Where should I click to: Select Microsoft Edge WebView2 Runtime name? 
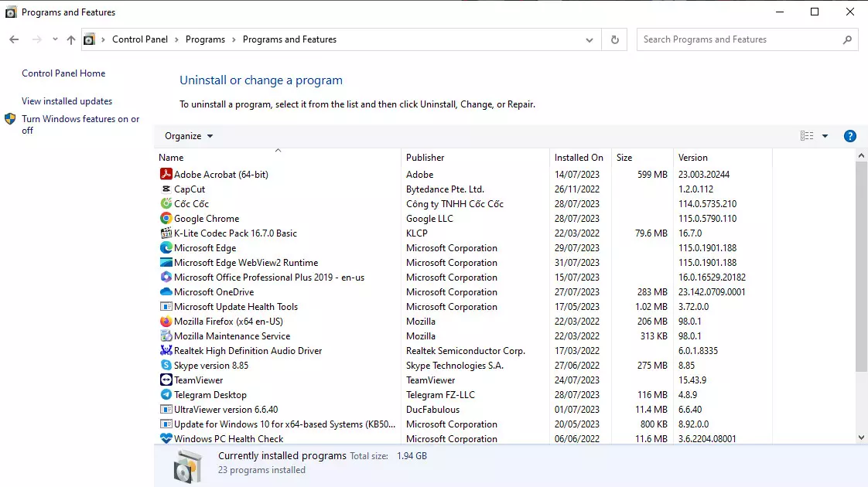point(246,262)
